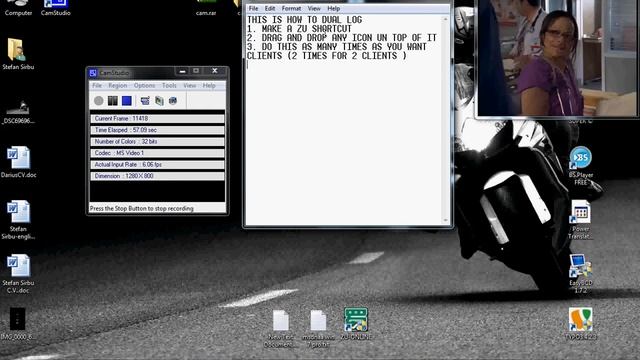
Task: Open Notepad File menu
Action: point(253,8)
